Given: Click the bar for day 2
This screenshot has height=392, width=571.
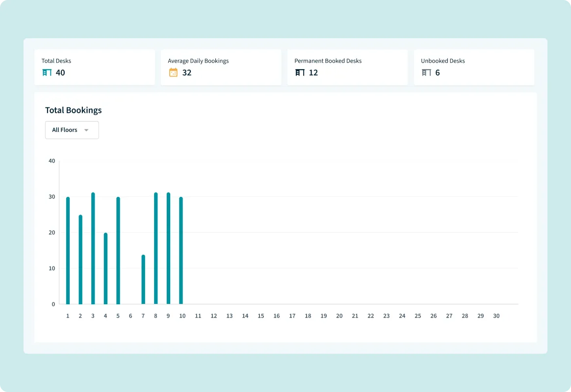Looking at the screenshot, I should coord(80,259).
